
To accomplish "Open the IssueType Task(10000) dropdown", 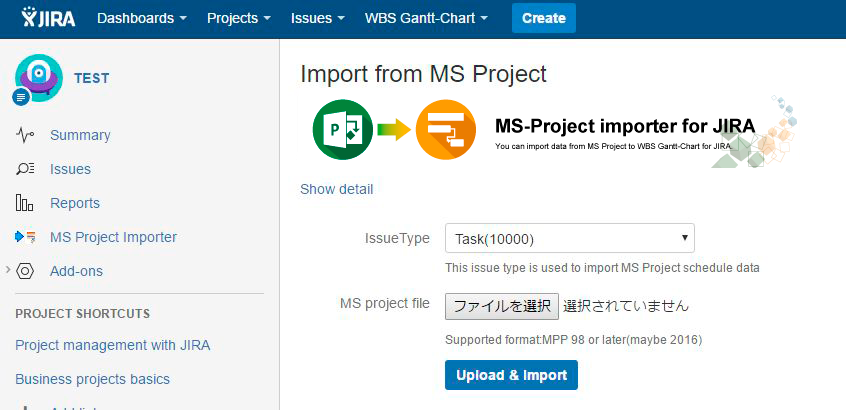I will click(570, 238).
